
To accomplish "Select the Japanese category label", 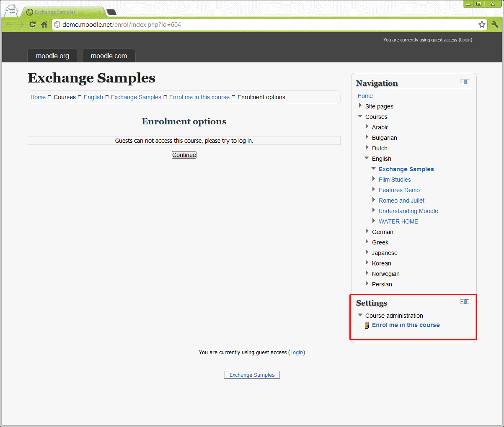I will 385,253.
